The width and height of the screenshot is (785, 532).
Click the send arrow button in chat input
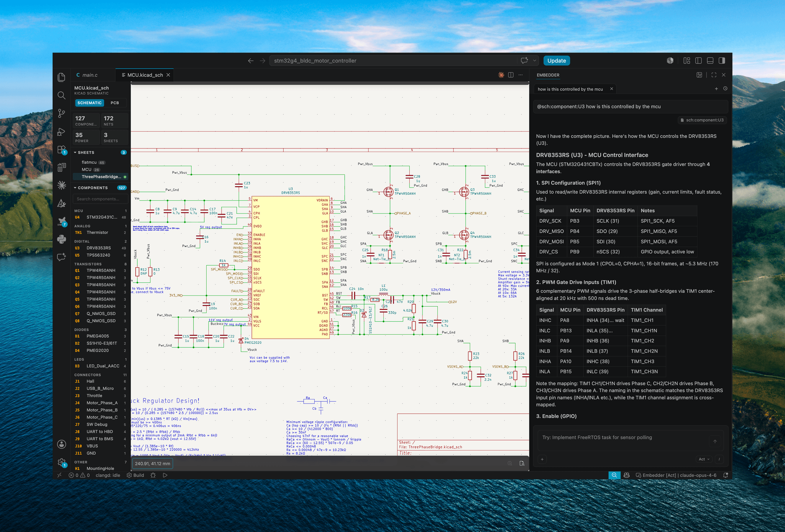[715, 442]
